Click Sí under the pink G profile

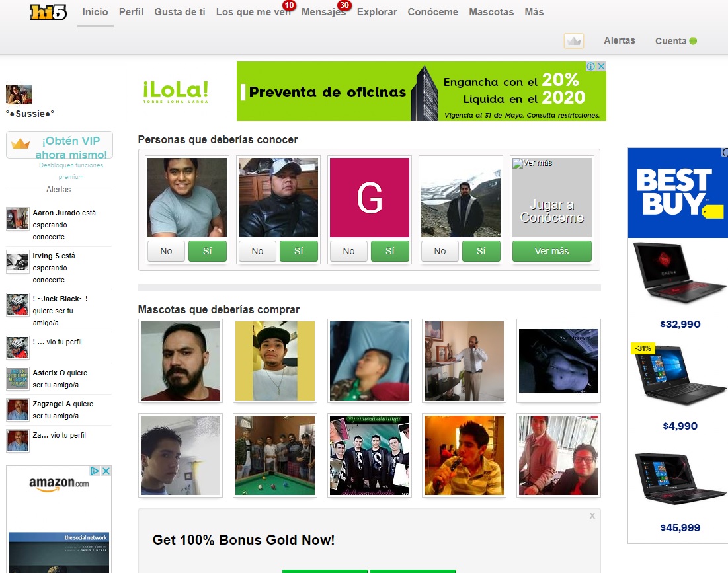[x=389, y=251]
